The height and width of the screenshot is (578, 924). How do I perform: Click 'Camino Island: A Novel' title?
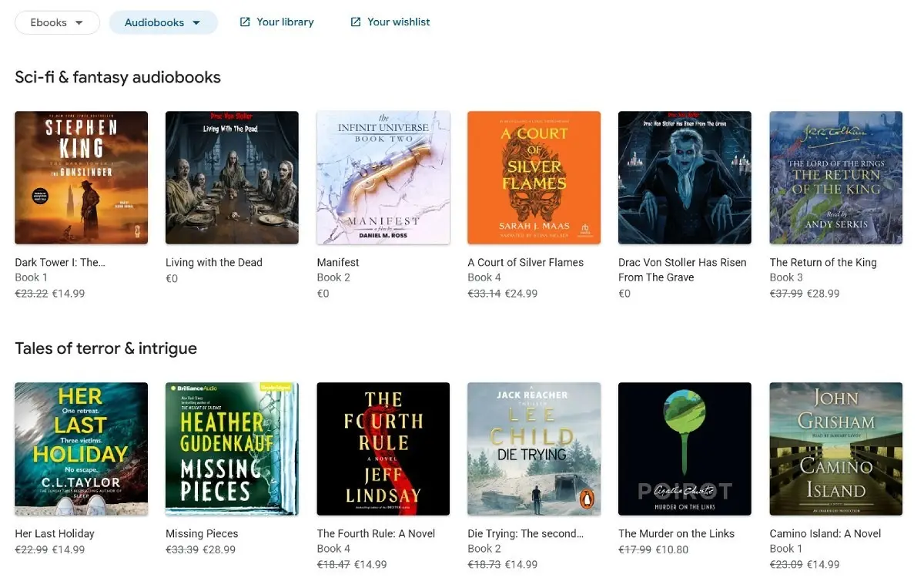[825, 534]
